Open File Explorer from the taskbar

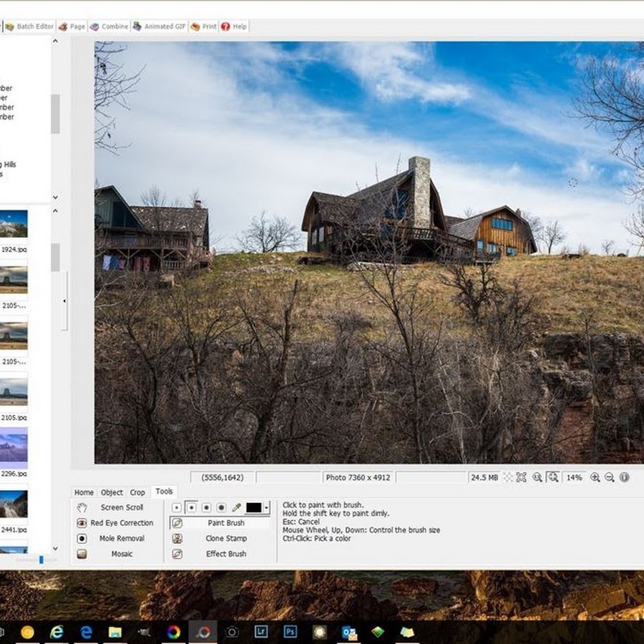coord(115,632)
